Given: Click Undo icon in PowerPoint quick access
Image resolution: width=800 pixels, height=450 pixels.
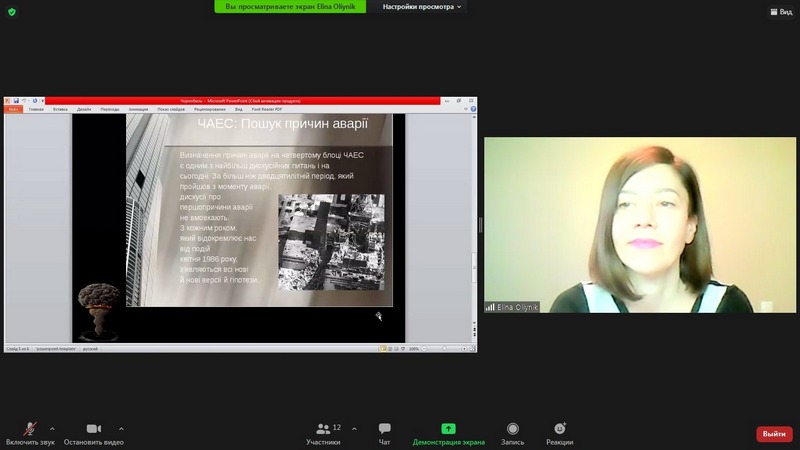Looking at the screenshot, I should point(23,101).
